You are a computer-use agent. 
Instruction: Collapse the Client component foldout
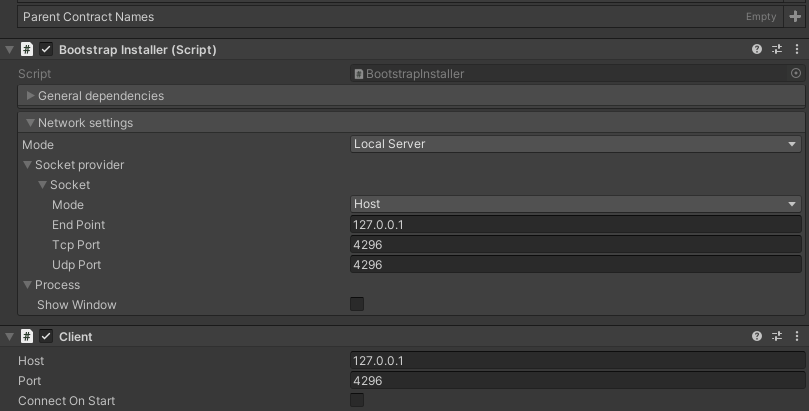(x=9, y=336)
